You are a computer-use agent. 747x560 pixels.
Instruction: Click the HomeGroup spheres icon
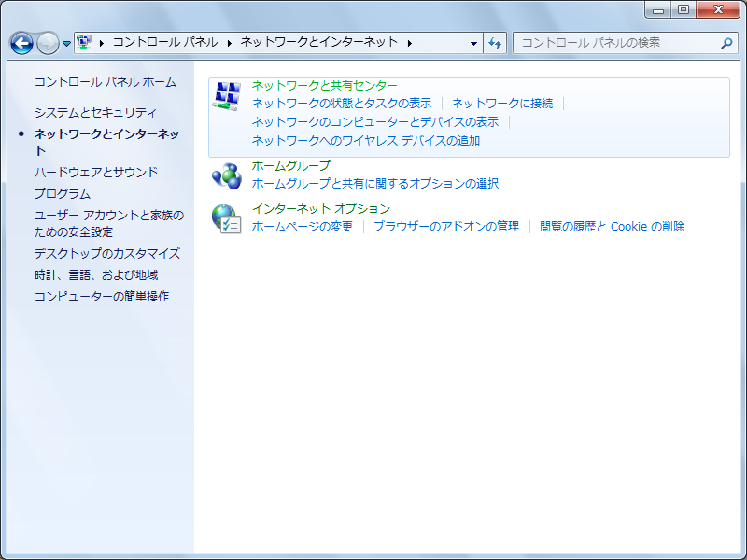click(226, 175)
